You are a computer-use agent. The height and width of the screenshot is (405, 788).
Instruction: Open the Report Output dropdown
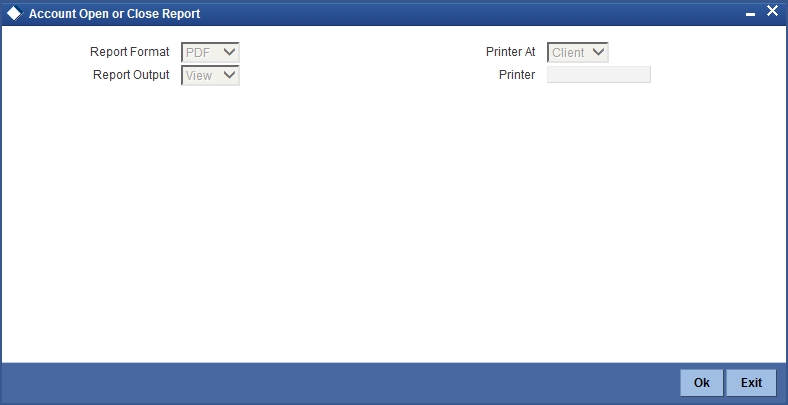point(210,75)
